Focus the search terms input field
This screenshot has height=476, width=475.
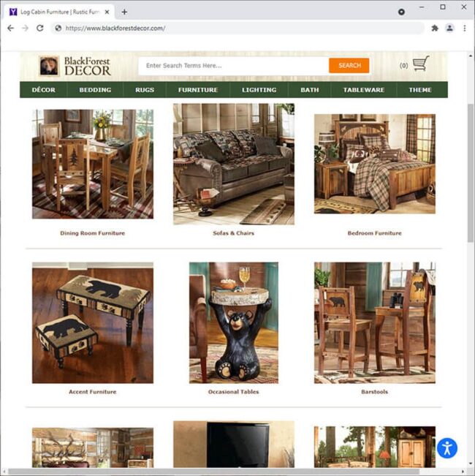234,66
